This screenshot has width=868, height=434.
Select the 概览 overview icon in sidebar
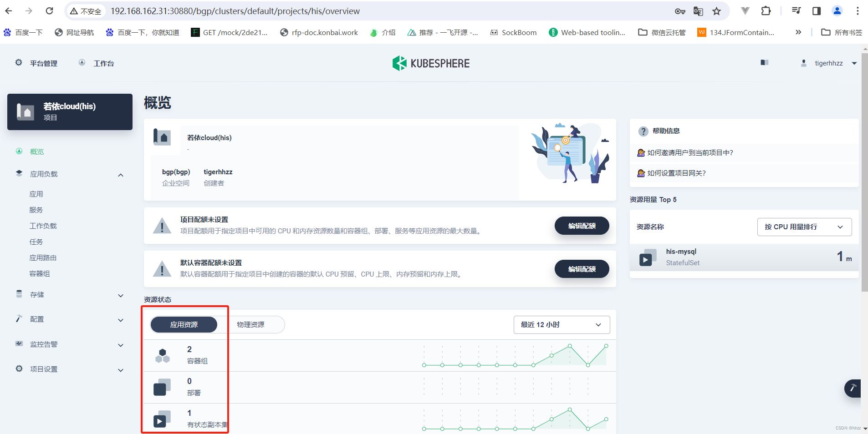[x=19, y=151]
